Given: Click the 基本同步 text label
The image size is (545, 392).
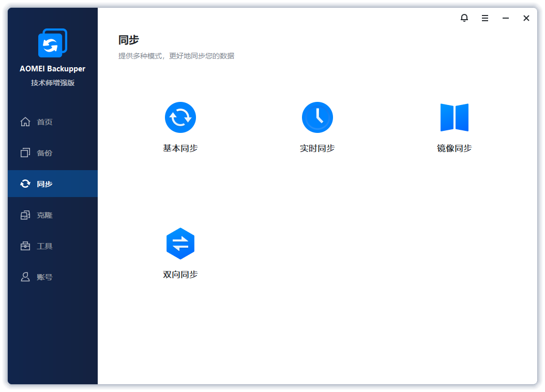Looking at the screenshot, I should 180,148.
